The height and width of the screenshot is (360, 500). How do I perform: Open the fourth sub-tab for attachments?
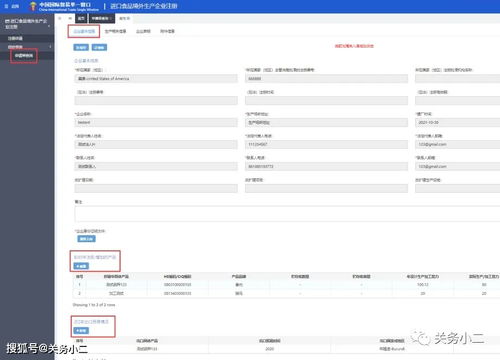click(x=167, y=31)
